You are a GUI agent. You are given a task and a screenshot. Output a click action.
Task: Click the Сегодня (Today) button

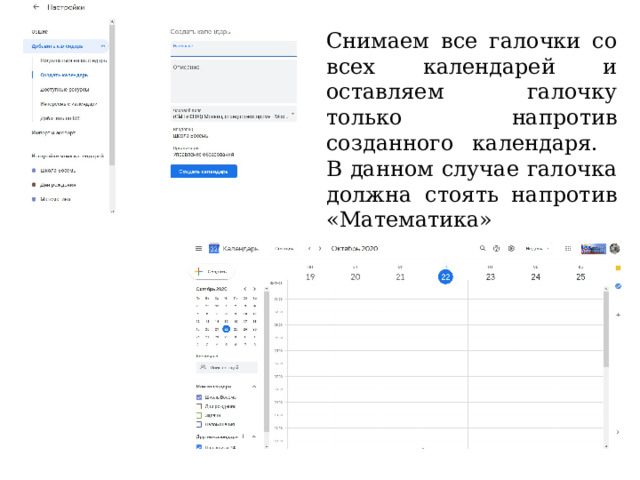(x=284, y=248)
